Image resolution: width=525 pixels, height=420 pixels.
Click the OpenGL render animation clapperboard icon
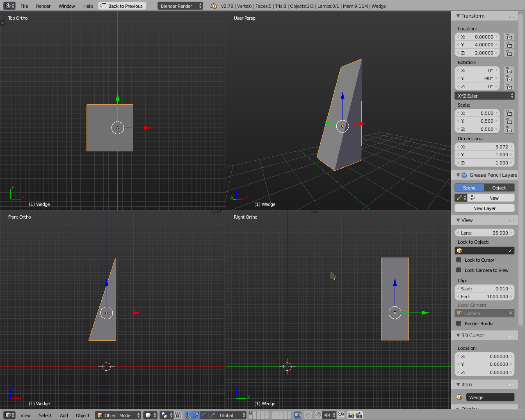point(359,415)
